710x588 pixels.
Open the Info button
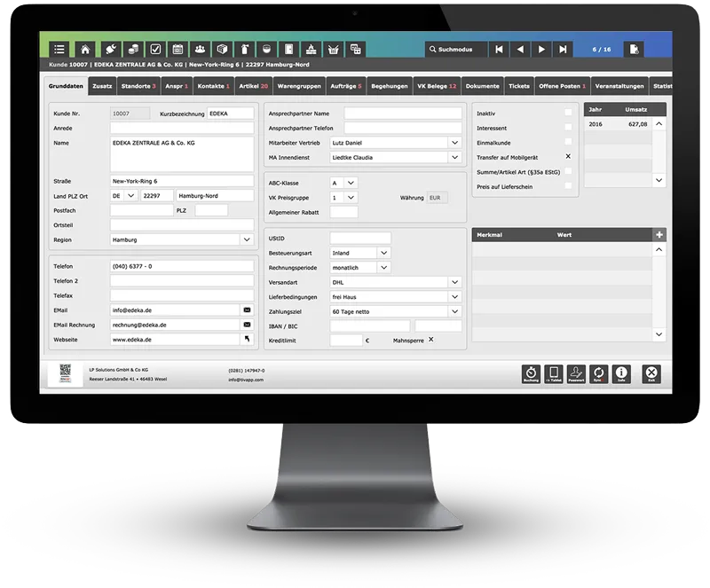coord(621,374)
